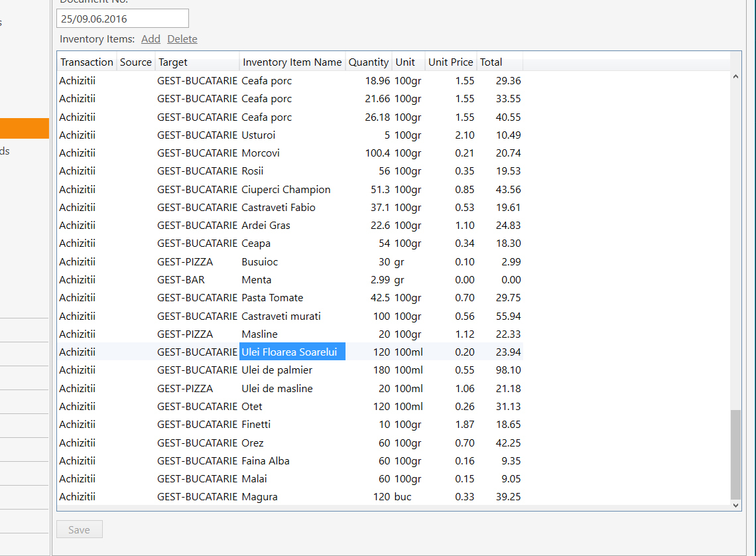The height and width of the screenshot is (556, 756).
Task: Click the vertical scrollbar thumb
Action: pyautogui.click(x=735, y=454)
